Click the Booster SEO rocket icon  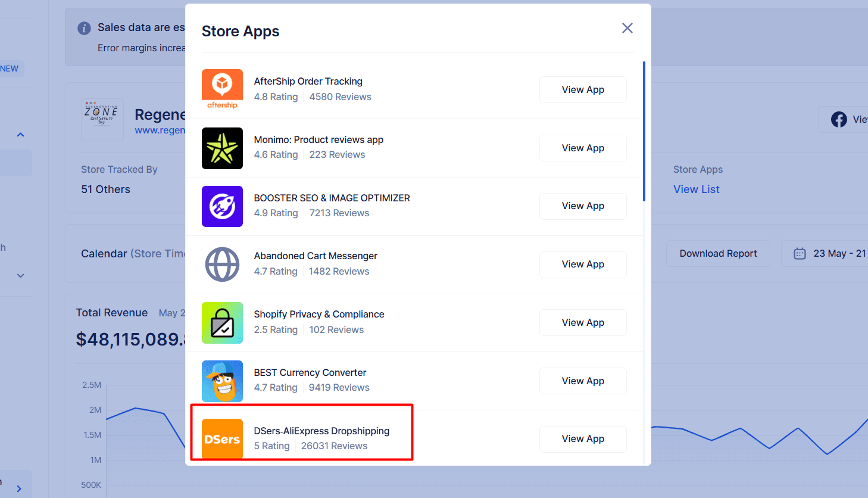222,206
